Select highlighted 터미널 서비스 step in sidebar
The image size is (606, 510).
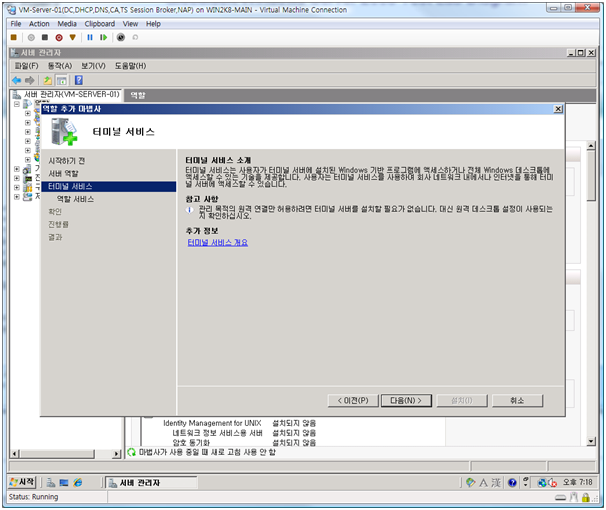(x=109, y=187)
